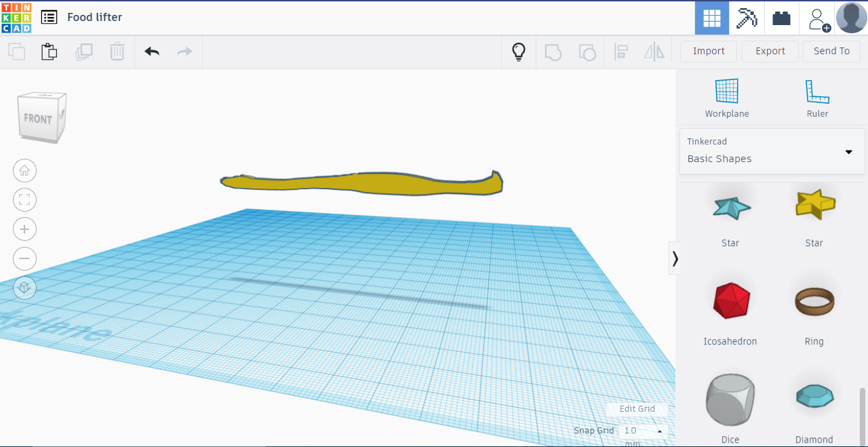Click the Import button
This screenshot has width=868, height=447.
708,51
